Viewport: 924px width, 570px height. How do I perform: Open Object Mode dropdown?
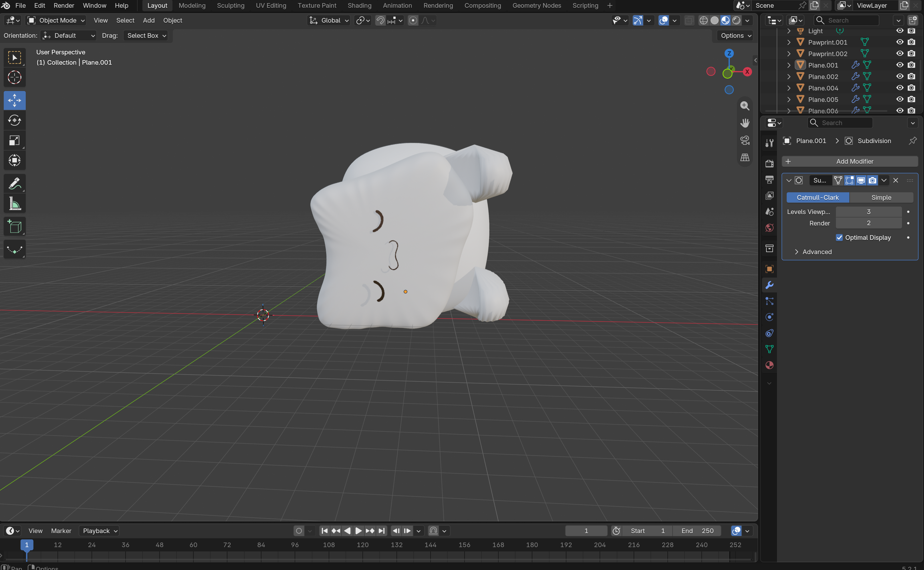56,20
